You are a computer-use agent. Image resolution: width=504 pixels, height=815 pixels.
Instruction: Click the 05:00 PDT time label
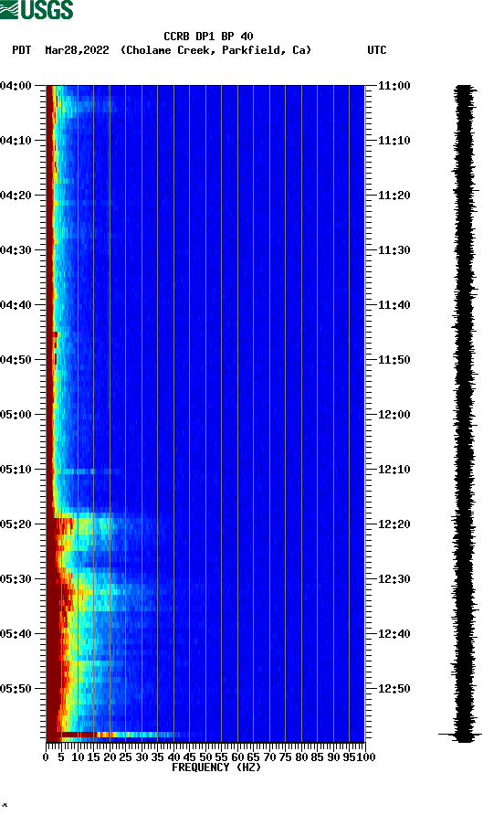coord(16,415)
